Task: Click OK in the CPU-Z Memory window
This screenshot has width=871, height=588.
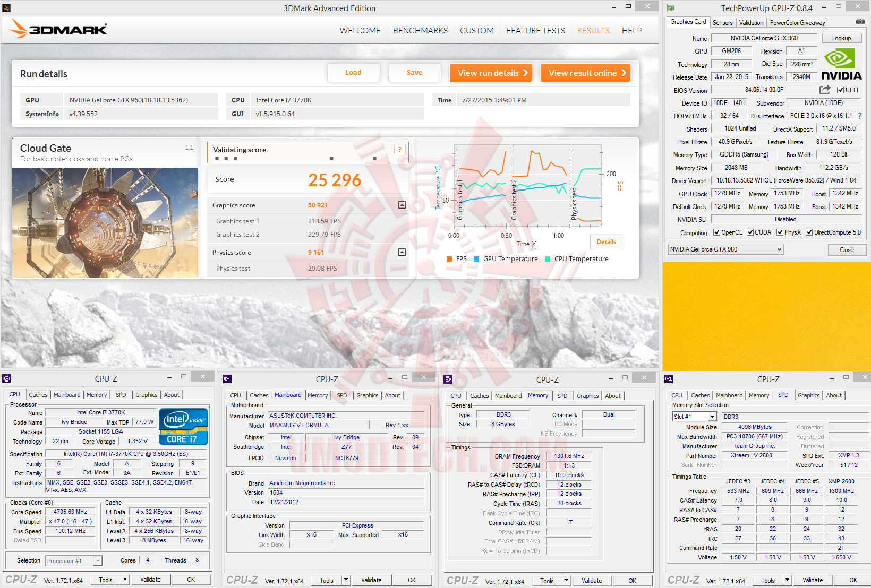Action: (632, 581)
